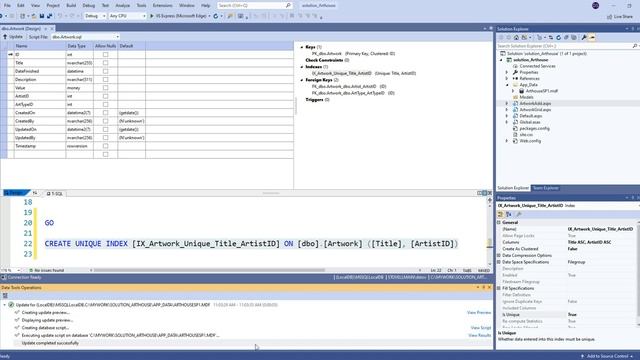Toggle Allow Nulls for the CreatedOn column
The width and height of the screenshot is (640, 360).
(105, 113)
